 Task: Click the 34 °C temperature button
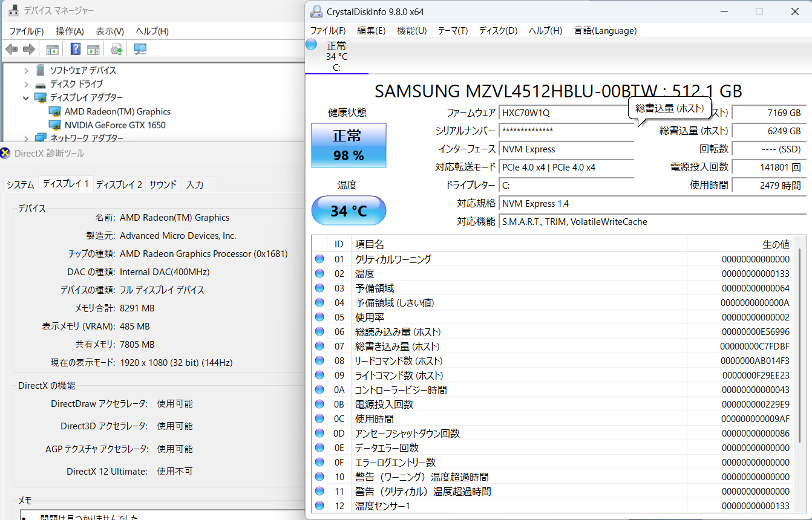[349, 211]
